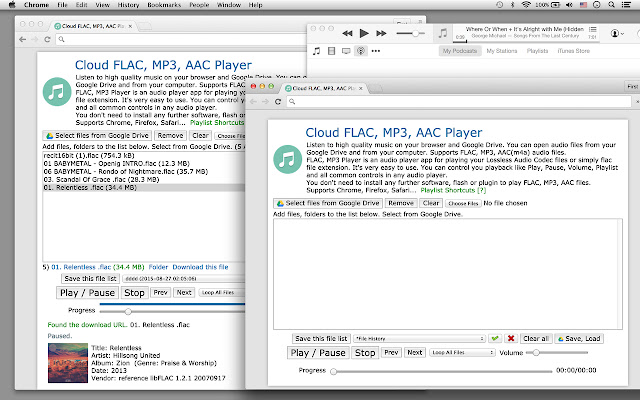
Task: Open Playlist Shortcuts help in front window
Action: click(453, 190)
